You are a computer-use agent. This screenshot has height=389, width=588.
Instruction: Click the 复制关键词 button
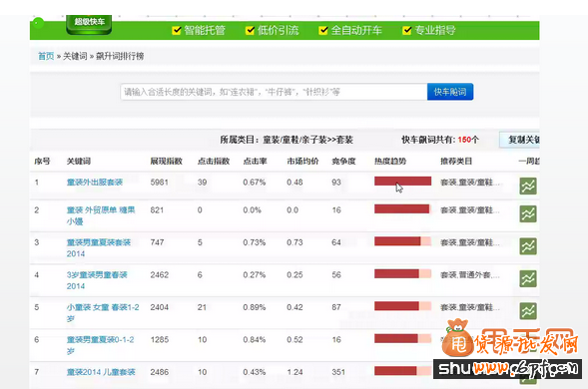[519, 140]
